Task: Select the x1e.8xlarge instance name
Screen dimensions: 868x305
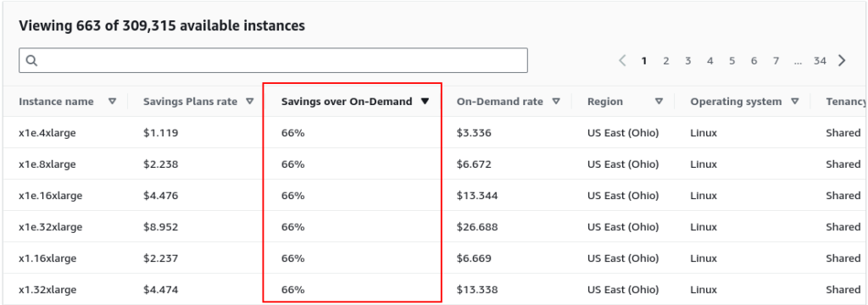Action: [x=47, y=164]
